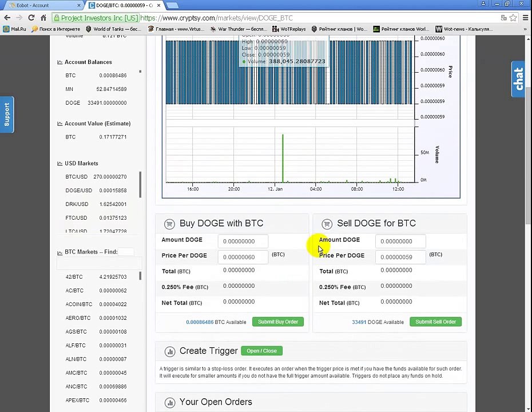The width and height of the screenshot is (532, 412).
Task: Reload the page with the refresh icon
Action: [x=31, y=18]
